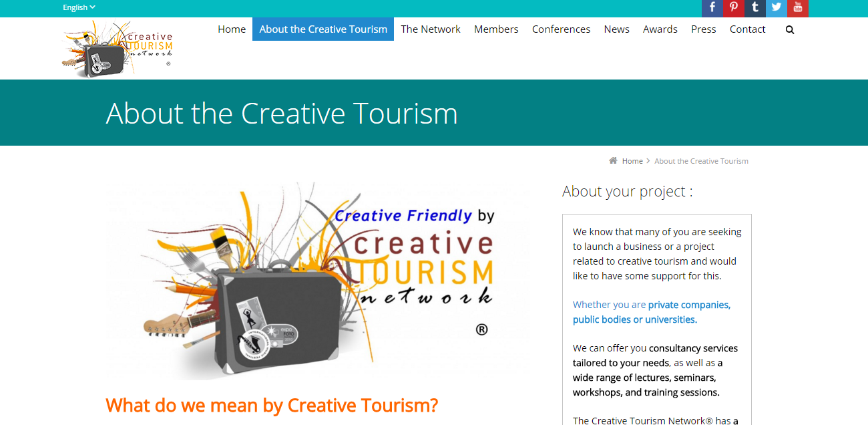Open the Conferences menu item
Viewport: 868px width, 425px height.
pos(561,29)
